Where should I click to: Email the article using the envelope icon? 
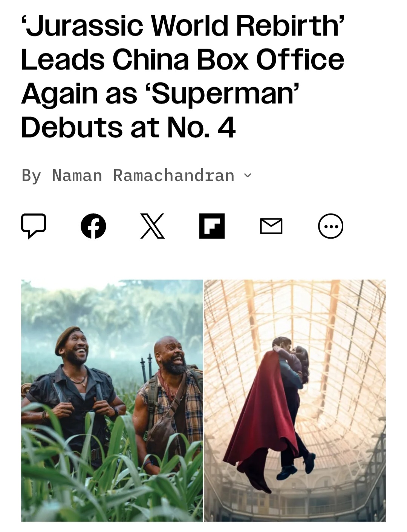pyautogui.click(x=271, y=226)
